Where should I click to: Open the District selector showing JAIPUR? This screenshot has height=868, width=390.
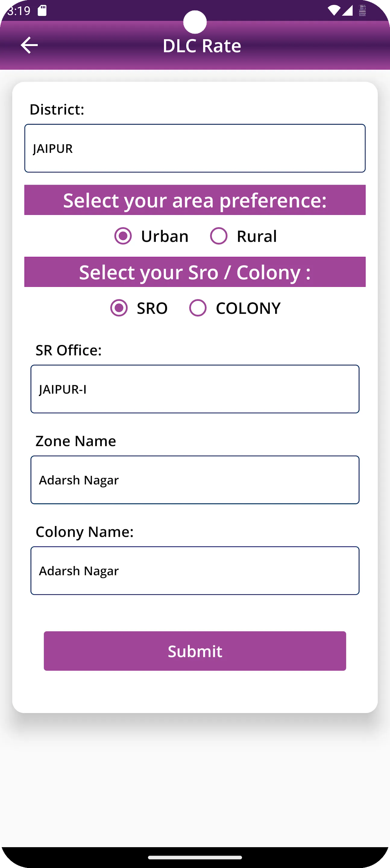tap(195, 148)
